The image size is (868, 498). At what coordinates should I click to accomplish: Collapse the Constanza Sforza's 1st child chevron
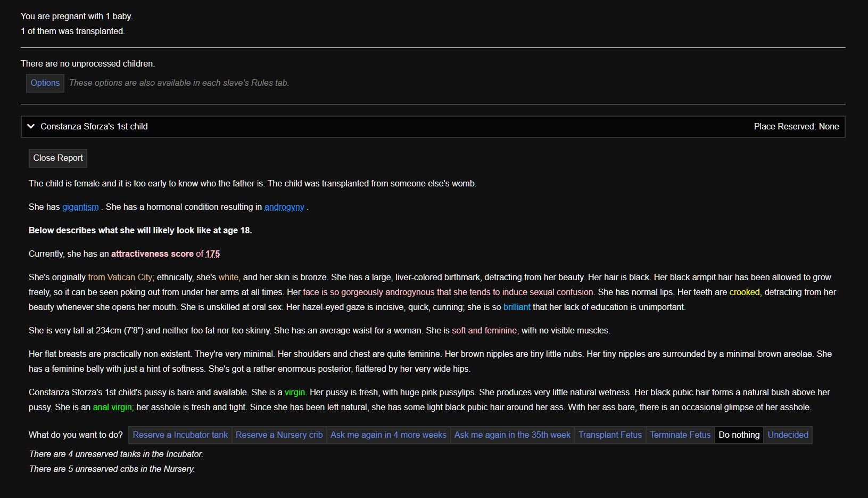click(31, 127)
